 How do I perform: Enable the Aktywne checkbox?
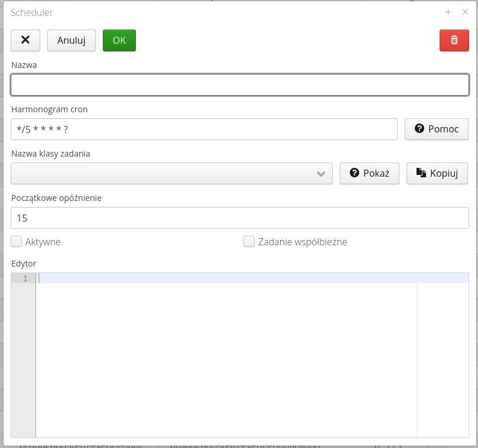pos(16,241)
